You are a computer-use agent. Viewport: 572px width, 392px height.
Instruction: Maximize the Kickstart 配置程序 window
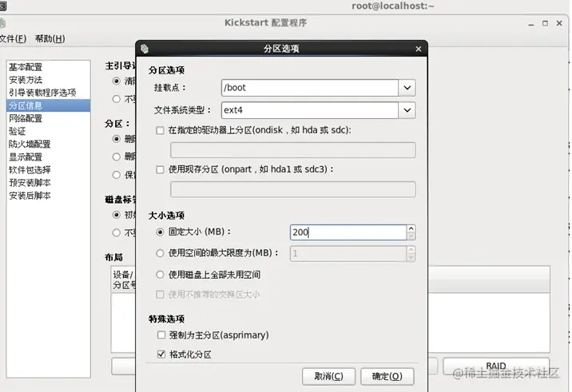pyautogui.click(x=545, y=23)
